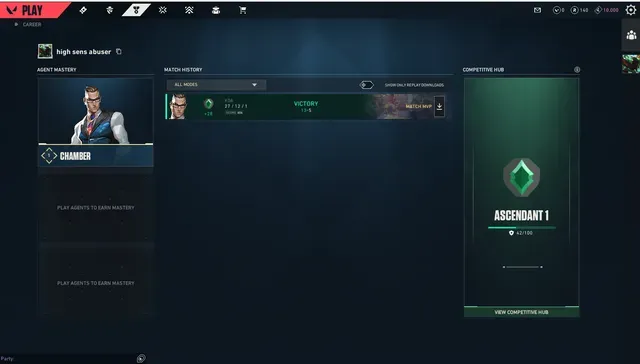Open the ALL MODES dropdown
The height and width of the screenshot is (364, 640).
coord(216,84)
